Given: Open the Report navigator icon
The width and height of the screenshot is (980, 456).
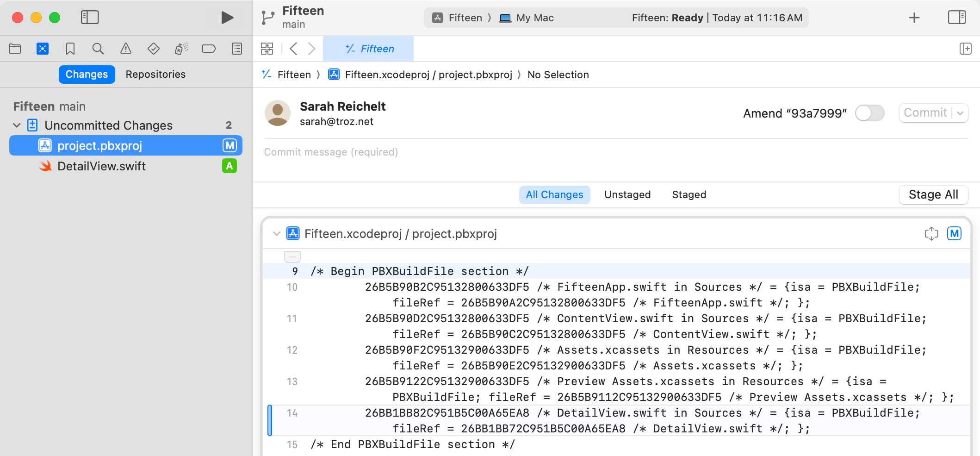Looking at the screenshot, I should point(236,49).
